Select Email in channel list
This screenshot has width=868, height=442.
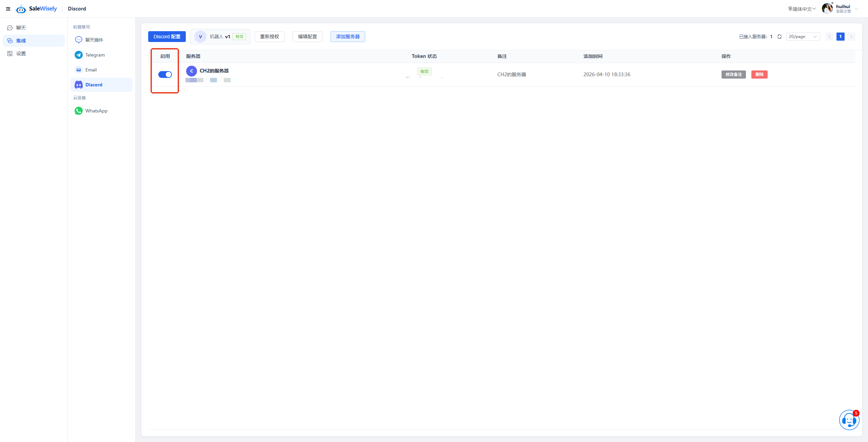[101, 70]
